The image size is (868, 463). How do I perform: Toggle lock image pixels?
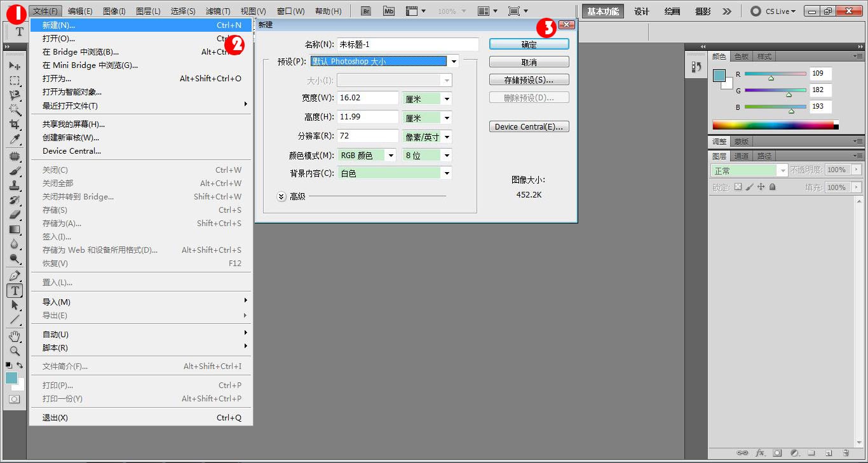click(x=749, y=187)
